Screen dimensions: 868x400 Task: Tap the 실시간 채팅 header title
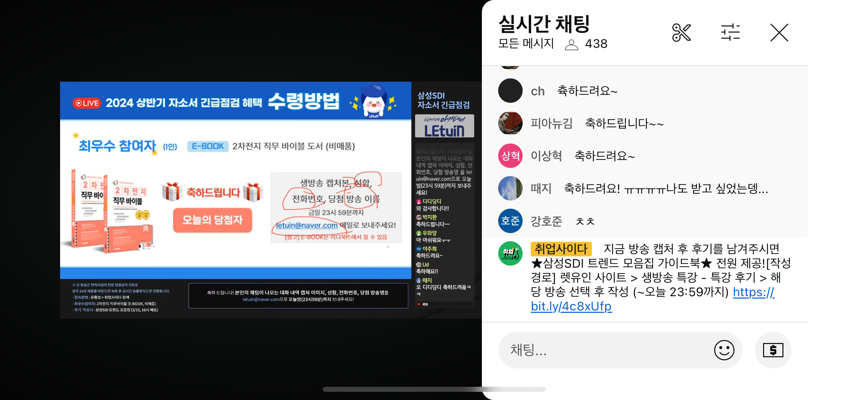pos(544,24)
